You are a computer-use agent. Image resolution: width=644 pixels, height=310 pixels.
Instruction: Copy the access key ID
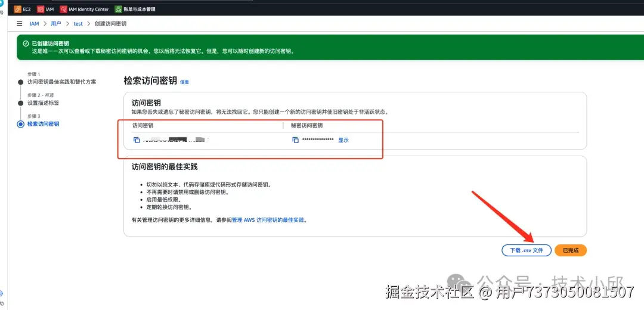137,140
